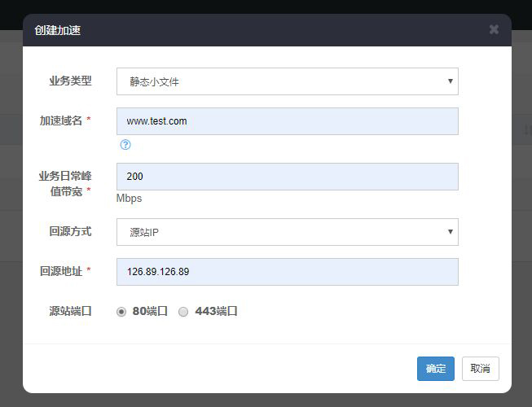This screenshot has width=532, height=407.
Task: Expand the 回源方式 dropdown showing 源站IP
Action: pos(287,232)
